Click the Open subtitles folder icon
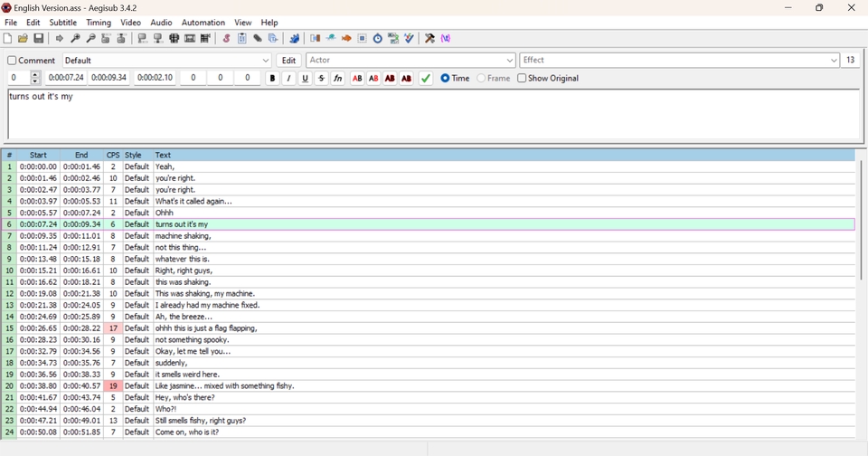This screenshot has width=868, height=456. [x=23, y=39]
